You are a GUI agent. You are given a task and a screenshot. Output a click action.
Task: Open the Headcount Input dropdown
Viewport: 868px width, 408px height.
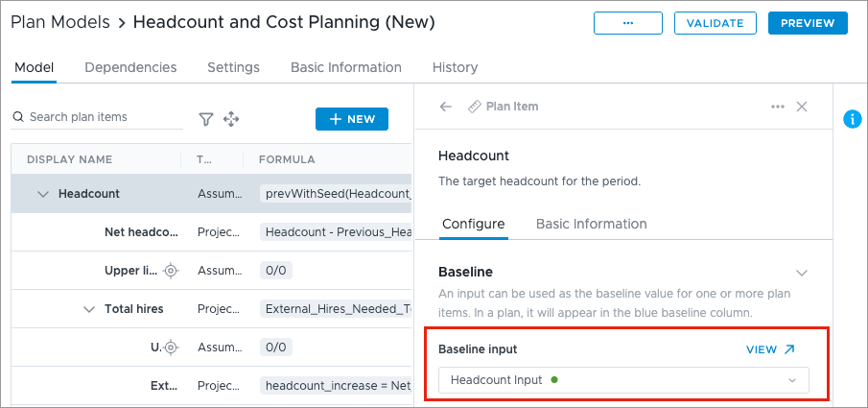tap(623, 380)
